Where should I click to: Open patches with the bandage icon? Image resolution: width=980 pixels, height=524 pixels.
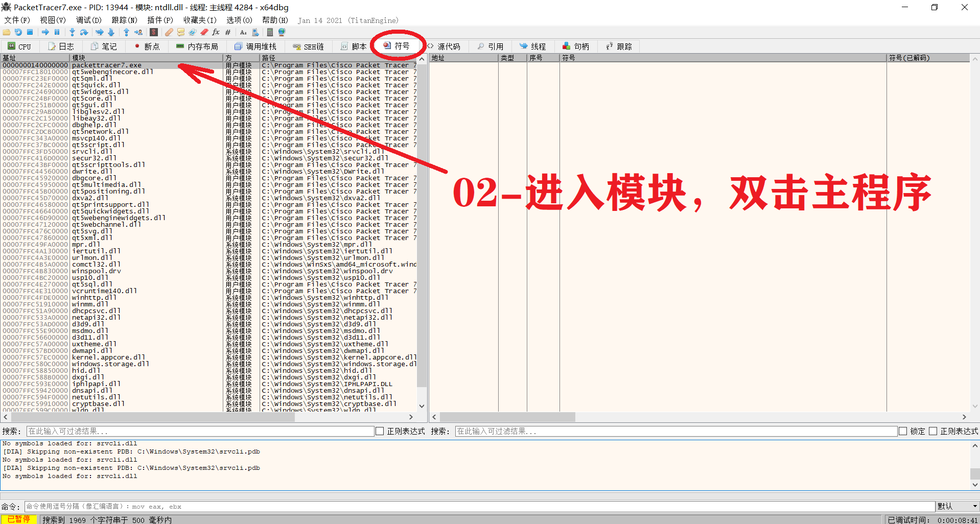(x=169, y=32)
